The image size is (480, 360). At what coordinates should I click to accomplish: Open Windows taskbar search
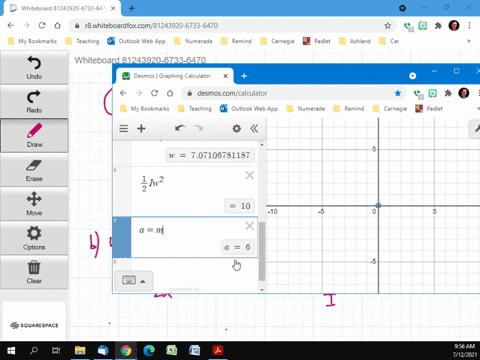pyautogui.click(x=34, y=351)
